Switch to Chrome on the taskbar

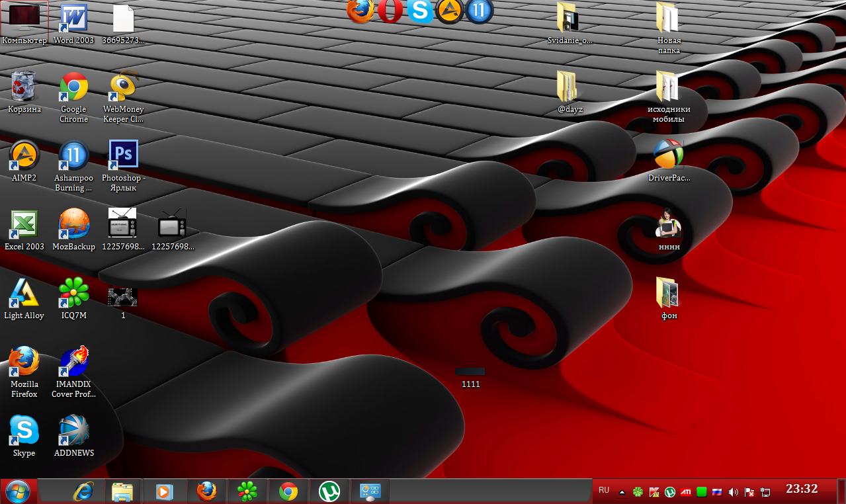pyautogui.click(x=288, y=491)
